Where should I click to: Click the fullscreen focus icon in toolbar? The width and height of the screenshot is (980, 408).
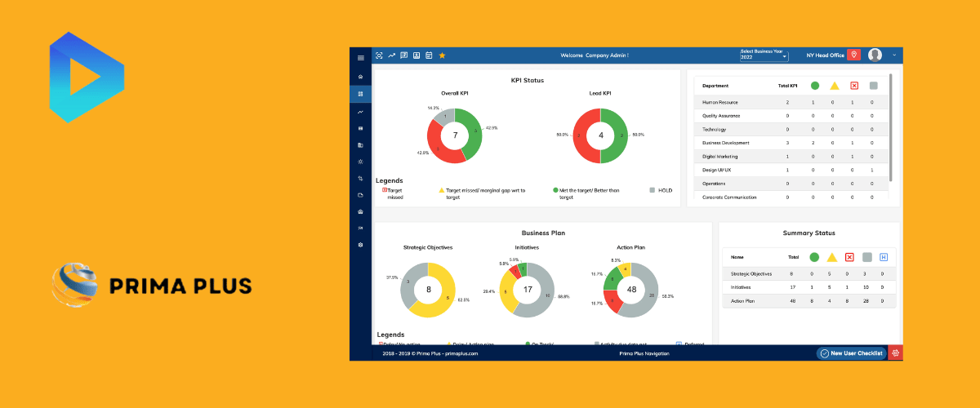coord(379,55)
